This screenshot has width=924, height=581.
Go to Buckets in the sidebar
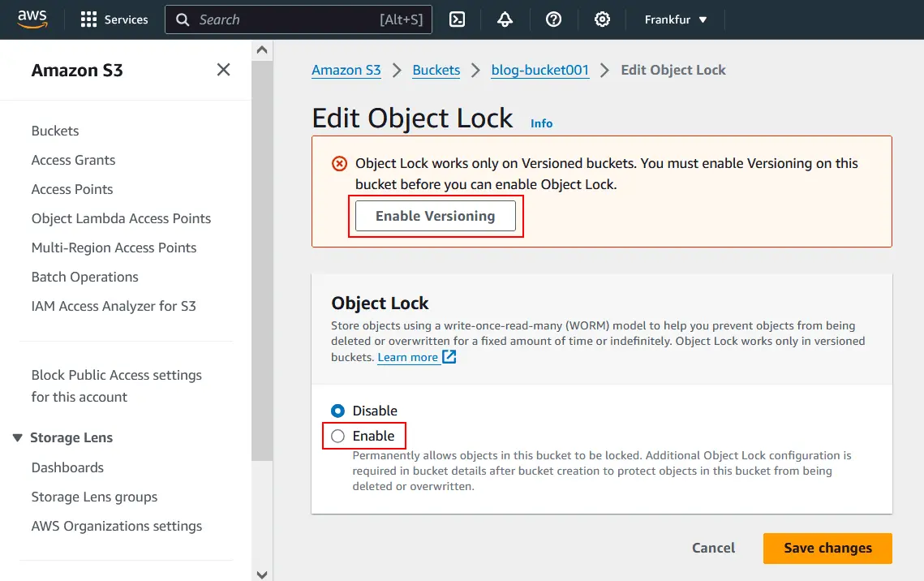click(55, 131)
